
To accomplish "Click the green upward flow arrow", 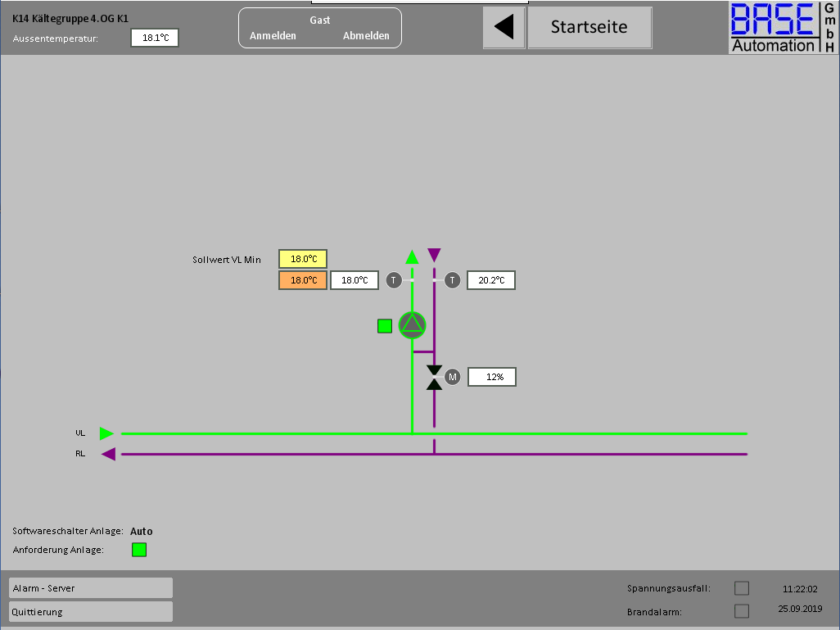I will pyautogui.click(x=412, y=257).
